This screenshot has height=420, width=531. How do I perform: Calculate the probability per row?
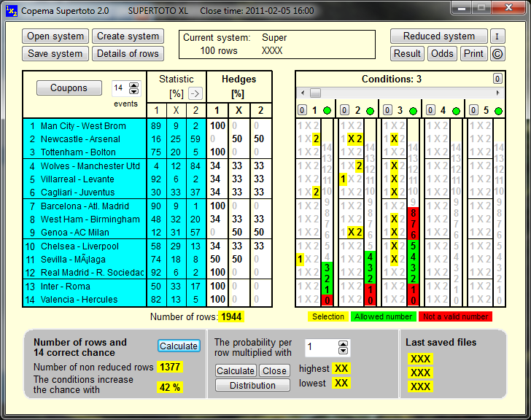[236, 371]
